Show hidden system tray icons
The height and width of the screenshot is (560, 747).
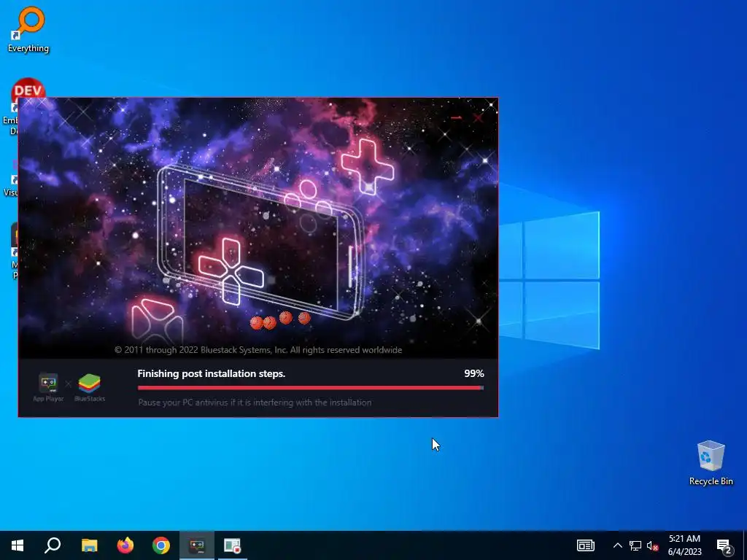pos(617,545)
